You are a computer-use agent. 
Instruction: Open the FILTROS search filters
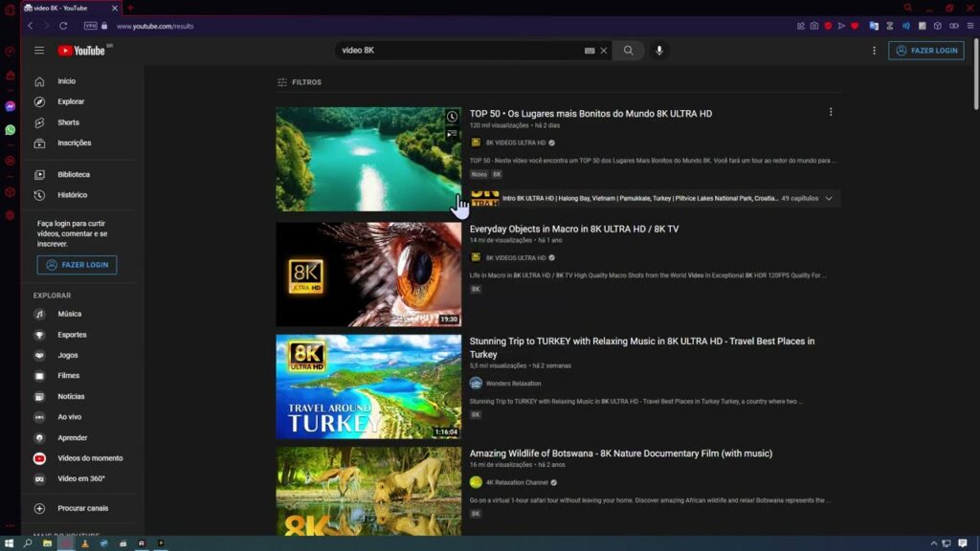tap(300, 82)
